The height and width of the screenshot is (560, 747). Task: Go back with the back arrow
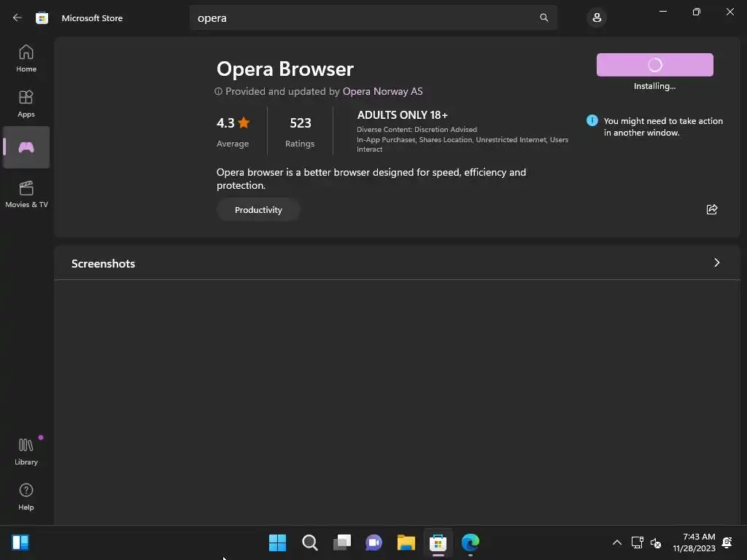pyautogui.click(x=18, y=17)
